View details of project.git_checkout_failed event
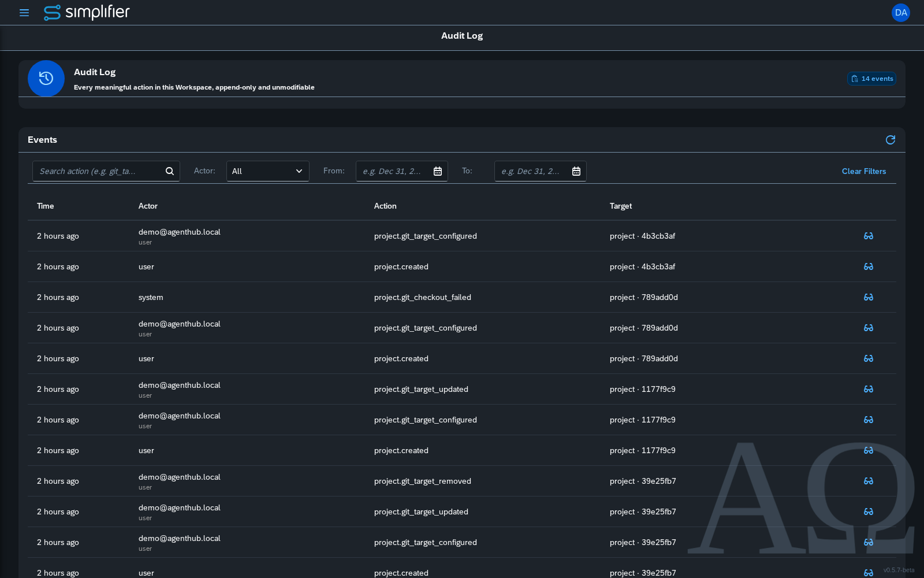Screen dimensions: 924x578 pyautogui.click(x=869, y=297)
